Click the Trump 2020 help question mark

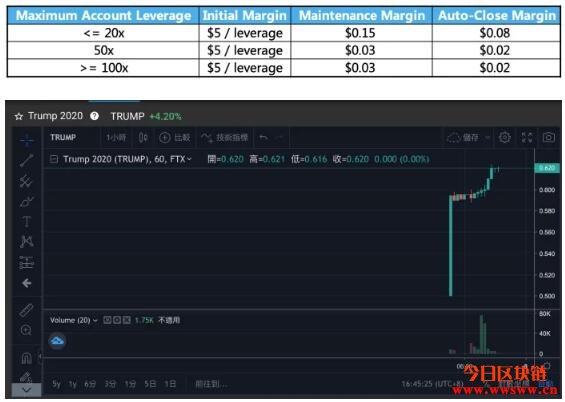coord(94,116)
